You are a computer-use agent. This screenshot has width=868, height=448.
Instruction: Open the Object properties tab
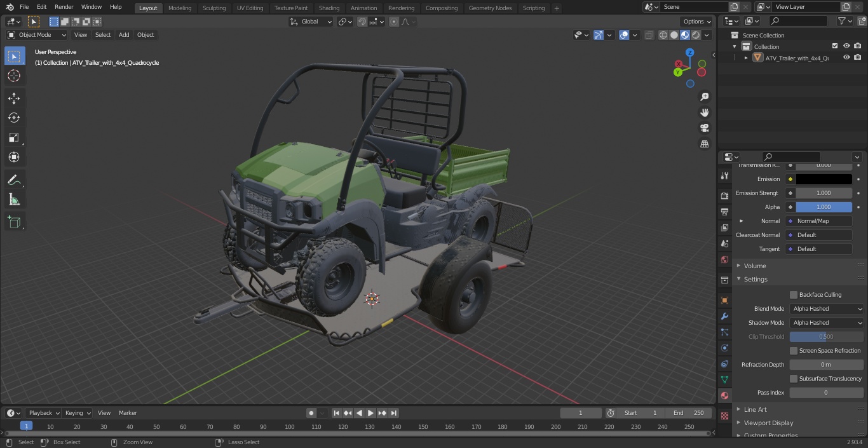click(724, 300)
